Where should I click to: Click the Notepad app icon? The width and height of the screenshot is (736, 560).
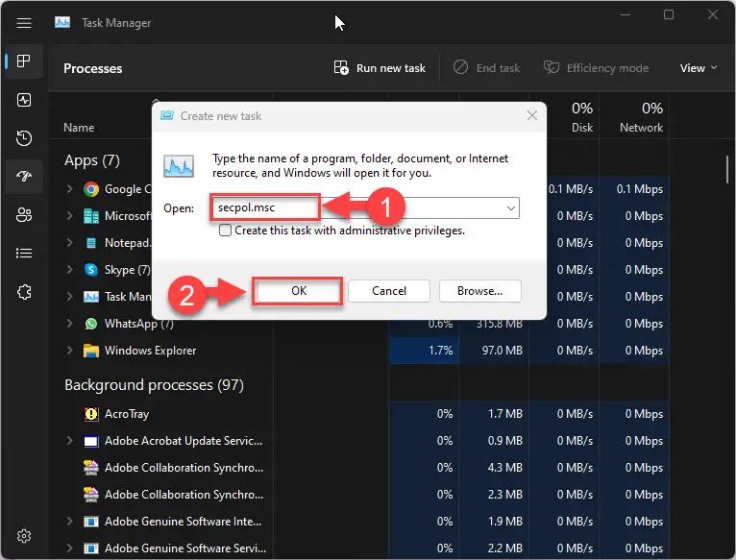pyautogui.click(x=91, y=243)
